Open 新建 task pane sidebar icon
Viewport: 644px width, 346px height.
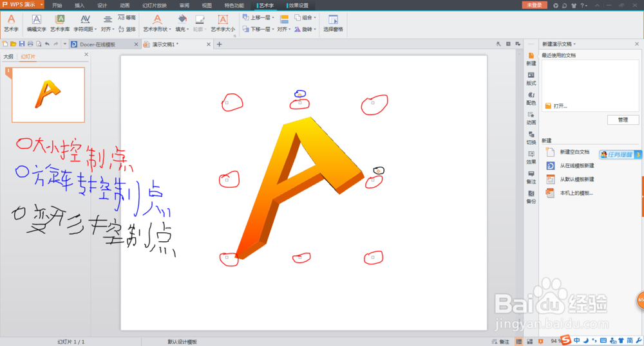[x=531, y=59]
